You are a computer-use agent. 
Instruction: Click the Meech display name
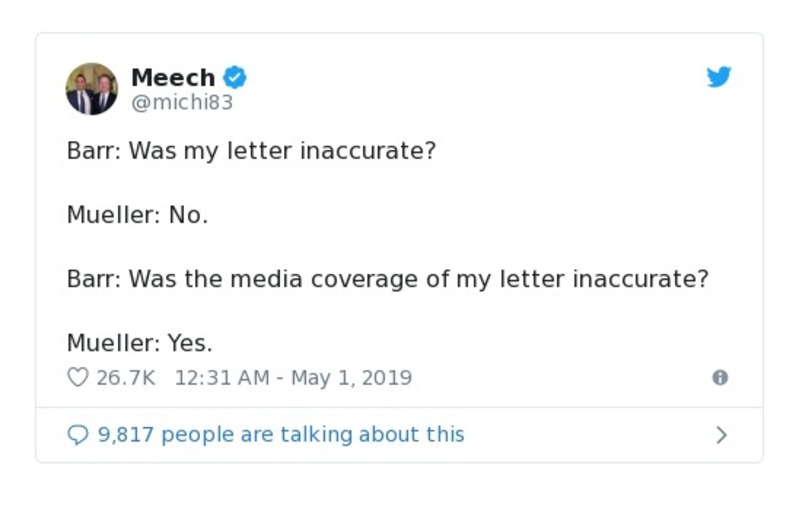173,77
